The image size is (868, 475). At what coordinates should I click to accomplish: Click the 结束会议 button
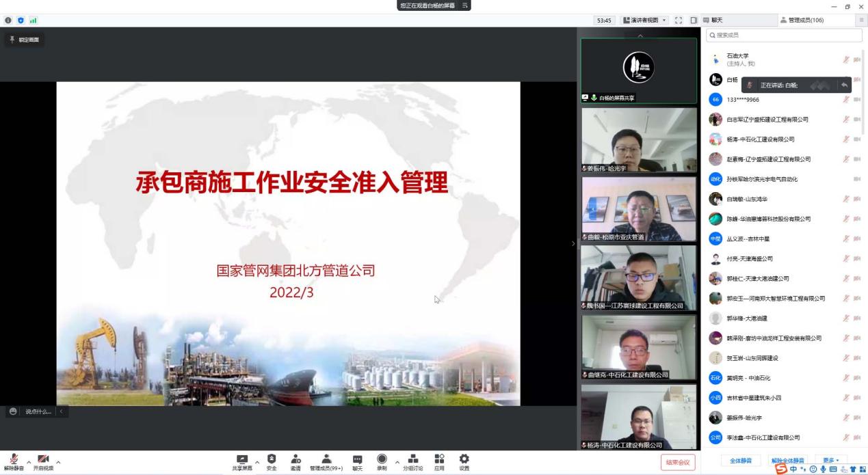click(x=678, y=462)
